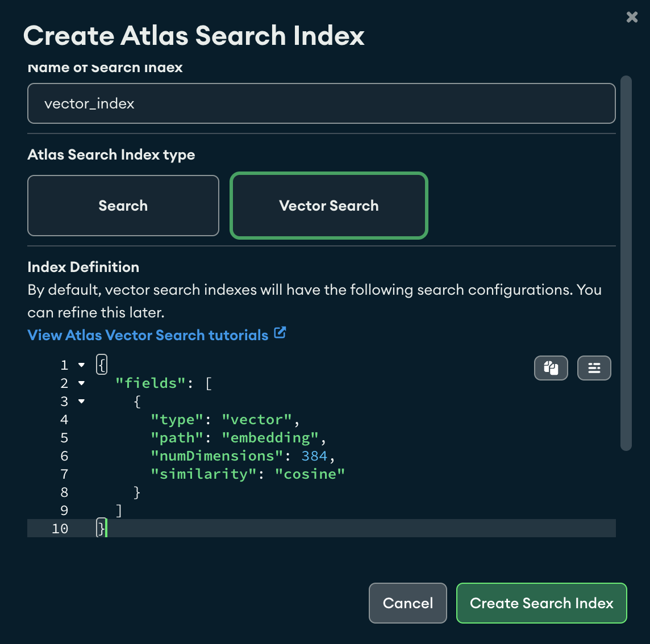Select the Vector Search index type
Screen dimensions: 650x644
[x=329, y=206]
